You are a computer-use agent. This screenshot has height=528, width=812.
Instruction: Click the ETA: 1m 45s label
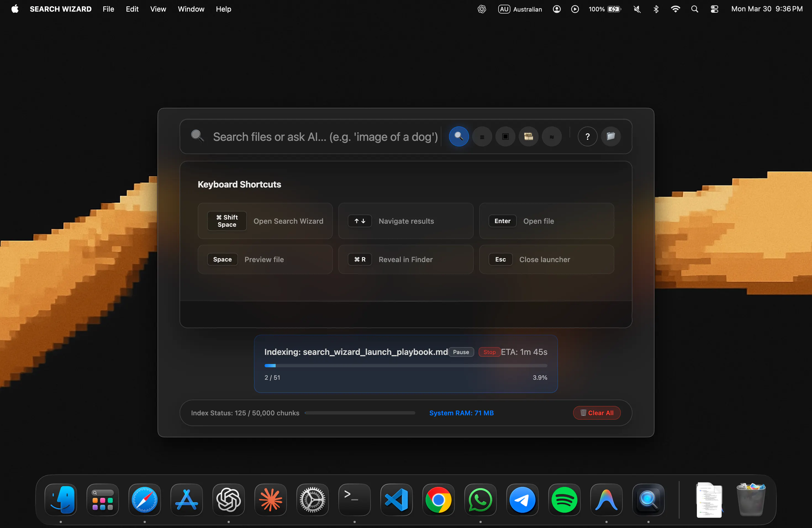click(x=524, y=352)
